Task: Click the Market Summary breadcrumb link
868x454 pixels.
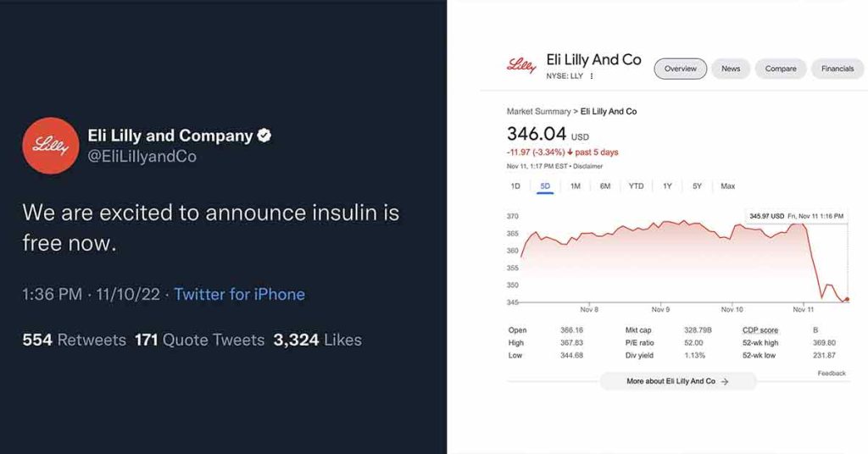Action: pyautogui.click(x=538, y=112)
